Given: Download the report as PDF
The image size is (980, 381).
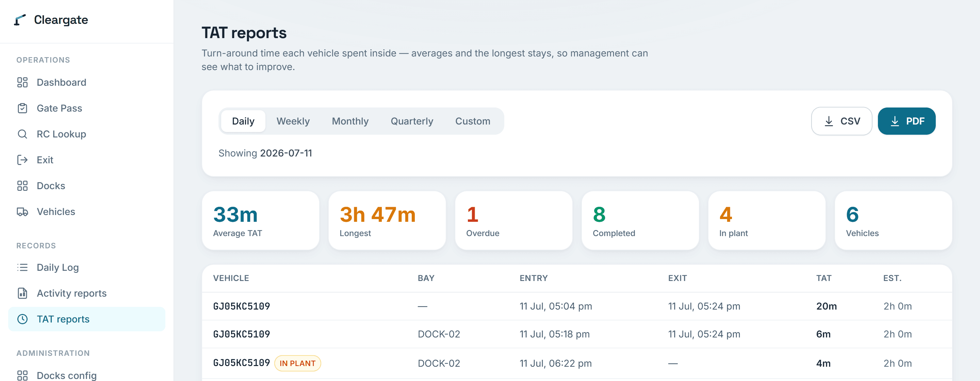Looking at the screenshot, I should (906, 121).
